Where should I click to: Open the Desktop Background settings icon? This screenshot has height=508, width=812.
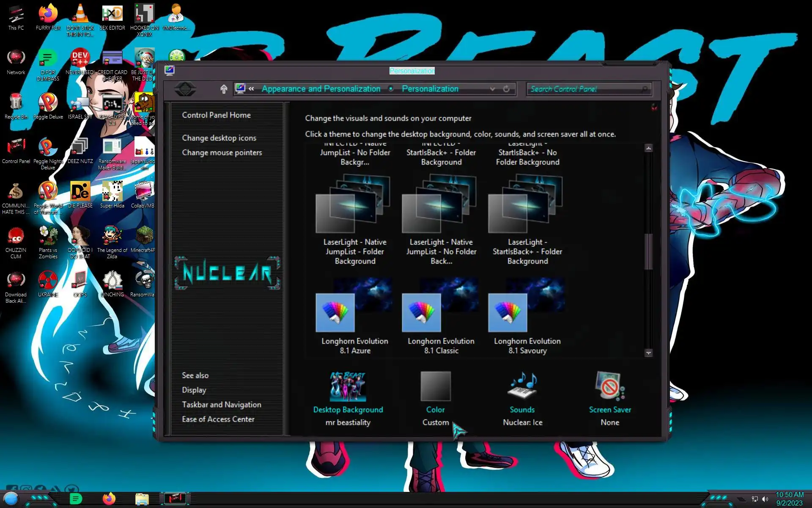pyautogui.click(x=348, y=387)
